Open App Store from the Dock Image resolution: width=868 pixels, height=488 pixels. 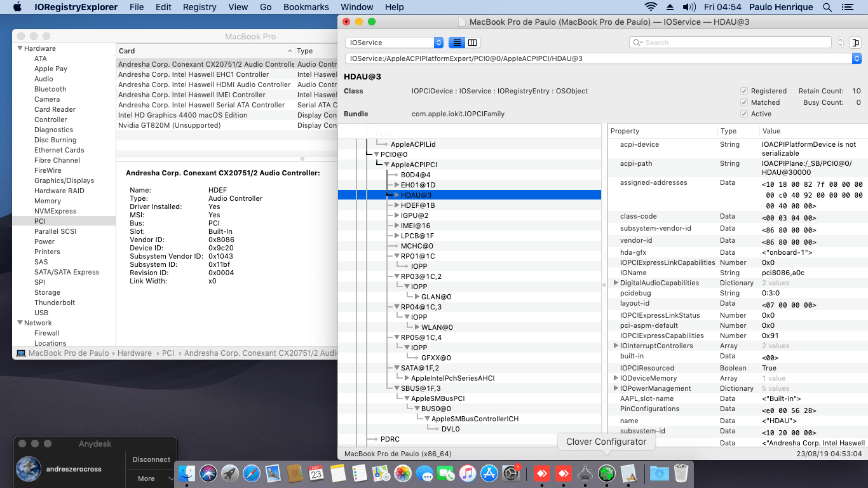489,473
